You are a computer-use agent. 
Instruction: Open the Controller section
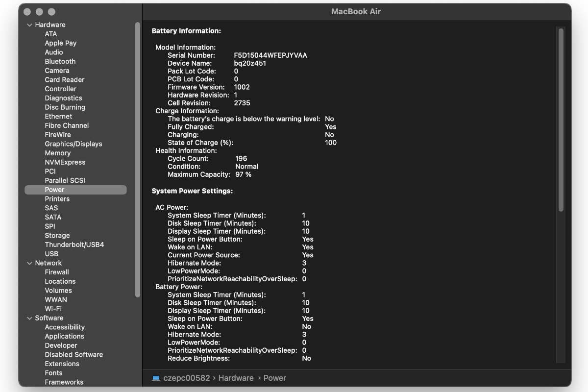(x=61, y=89)
